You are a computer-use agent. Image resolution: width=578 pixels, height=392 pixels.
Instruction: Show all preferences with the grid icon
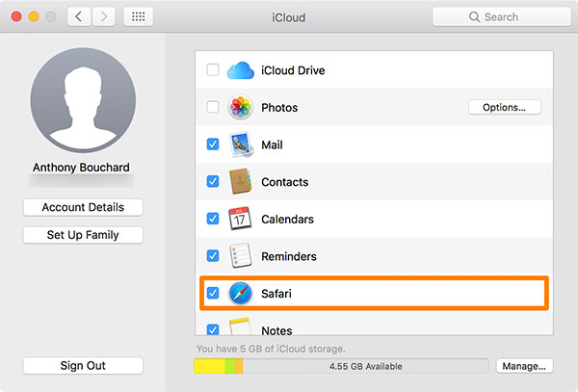(138, 16)
